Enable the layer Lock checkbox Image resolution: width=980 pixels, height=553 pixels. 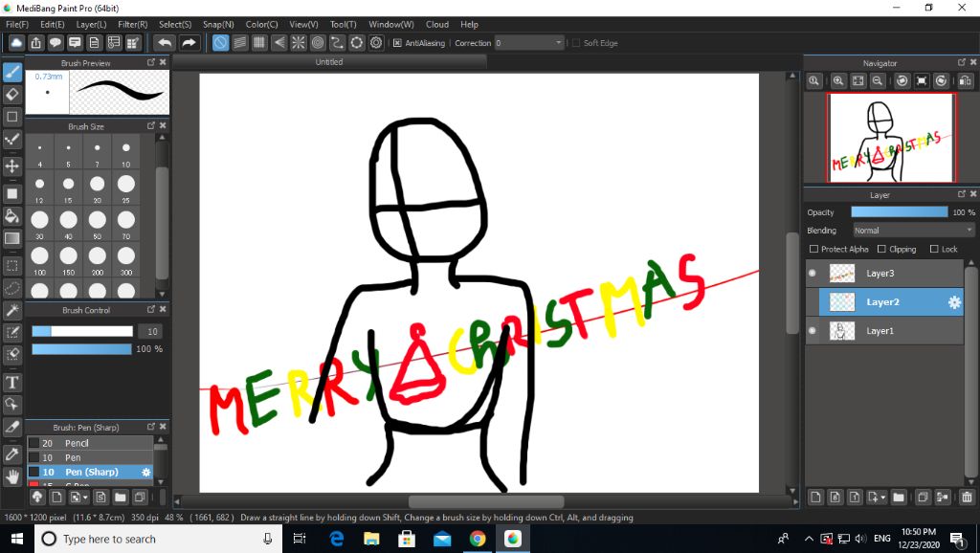tap(934, 249)
